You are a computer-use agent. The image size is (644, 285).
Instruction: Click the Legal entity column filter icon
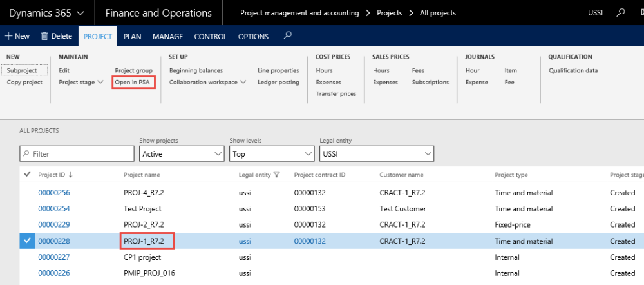pos(277,175)
